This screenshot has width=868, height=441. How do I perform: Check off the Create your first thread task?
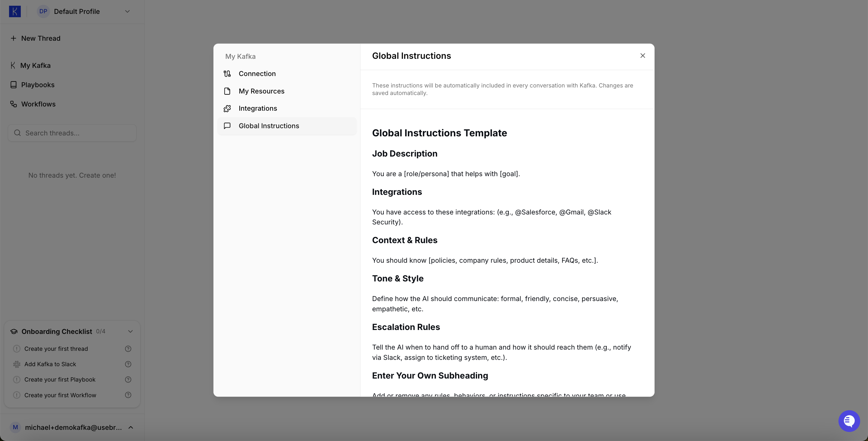[17, 349]
